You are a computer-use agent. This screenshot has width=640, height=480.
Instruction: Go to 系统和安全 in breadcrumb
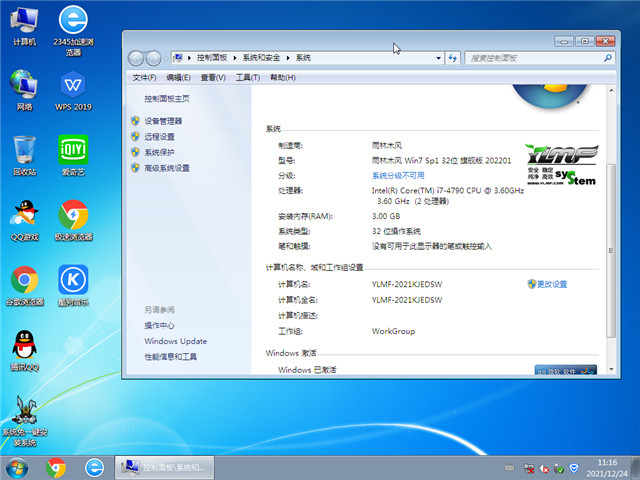262,58
